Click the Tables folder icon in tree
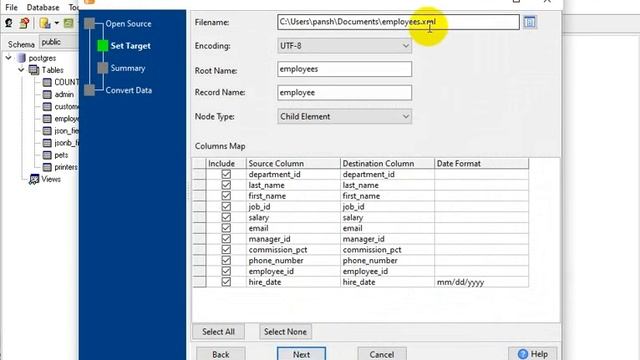This screenshot has width=640, height=360. coord(34,70)
